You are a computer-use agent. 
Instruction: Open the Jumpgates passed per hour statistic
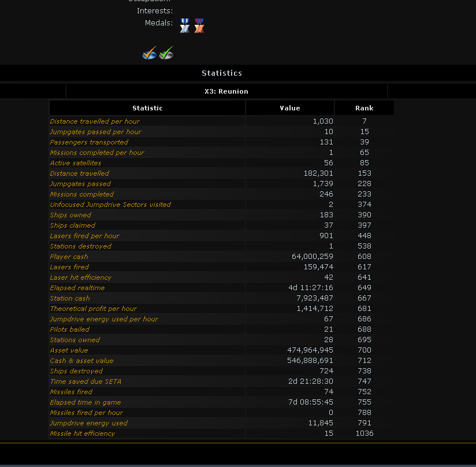96,132
